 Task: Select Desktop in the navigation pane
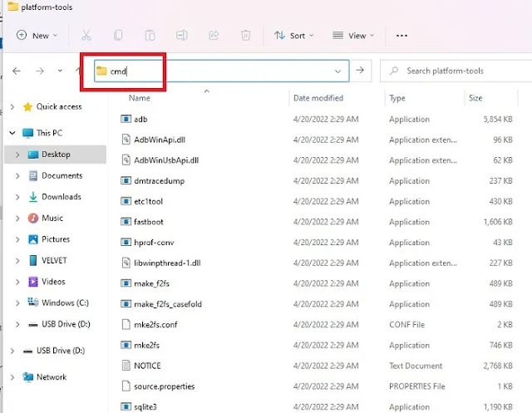click(x=56, y=155)
